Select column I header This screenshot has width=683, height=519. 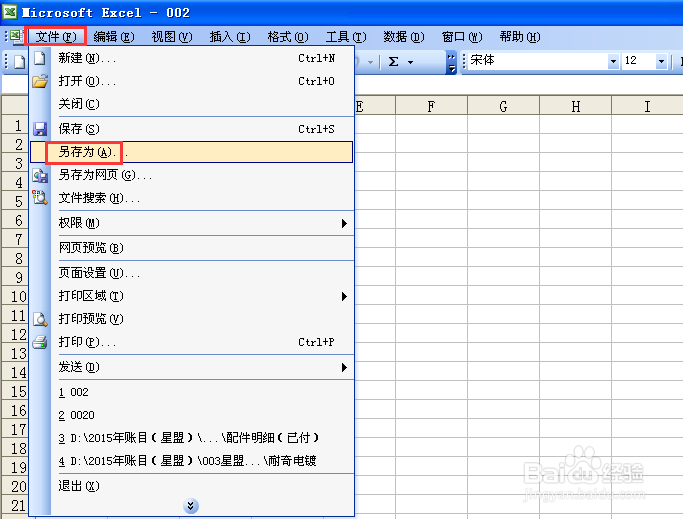pyautogui.click(x=647, y=106)
